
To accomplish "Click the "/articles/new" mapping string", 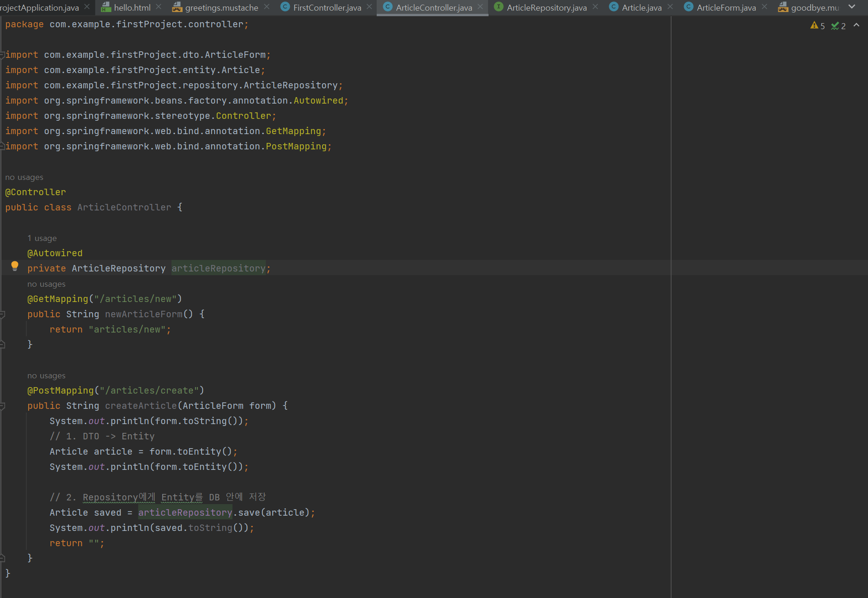I will click(x=135, y=299).
